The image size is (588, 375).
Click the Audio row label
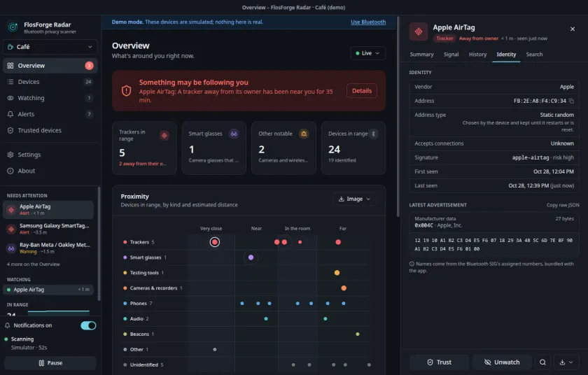pyautogui.click(x=136, y=319)
